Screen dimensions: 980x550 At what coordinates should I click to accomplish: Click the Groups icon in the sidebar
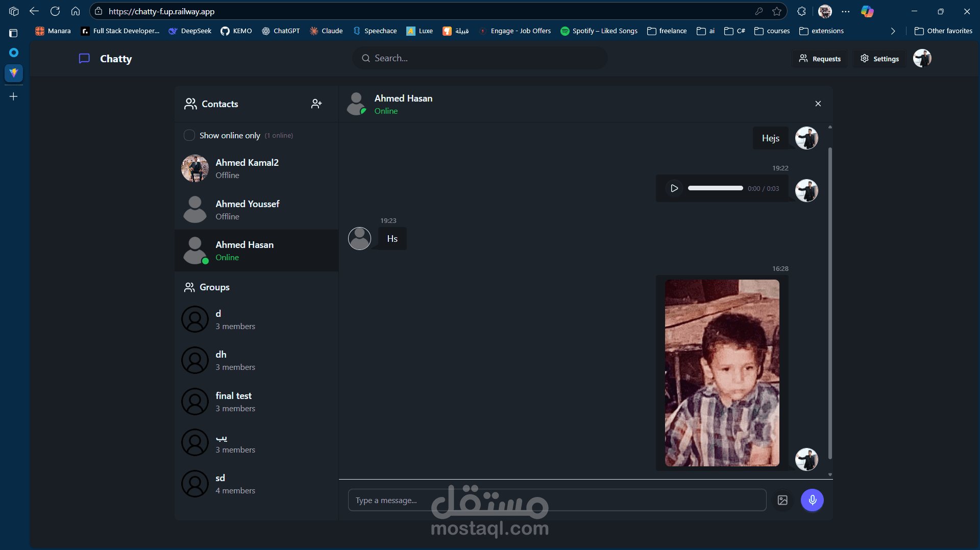point(190,287)
